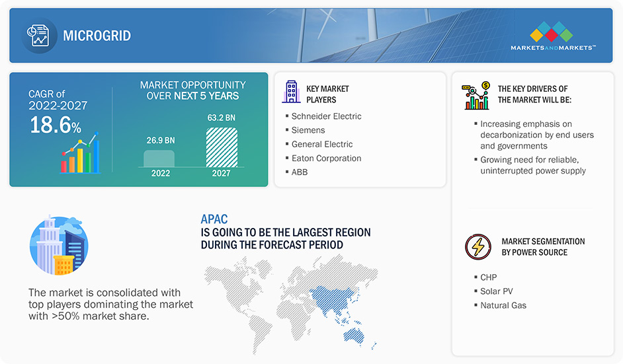Select CHP under power source segmentation
Viewport: 623px width, 364px height.
click(x=488, y=277)
